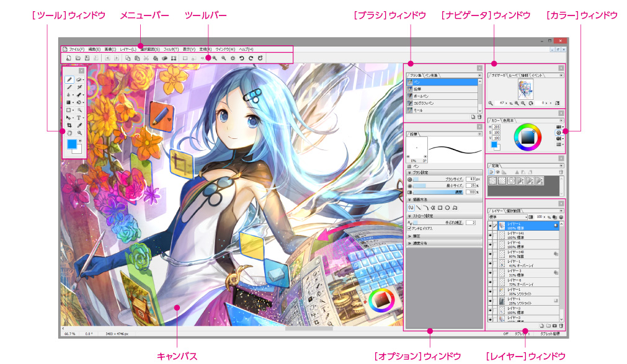Toggle ruler snap icon in the ruler panel
Viewport: 627px width, 364px height.
click(491, 172)
